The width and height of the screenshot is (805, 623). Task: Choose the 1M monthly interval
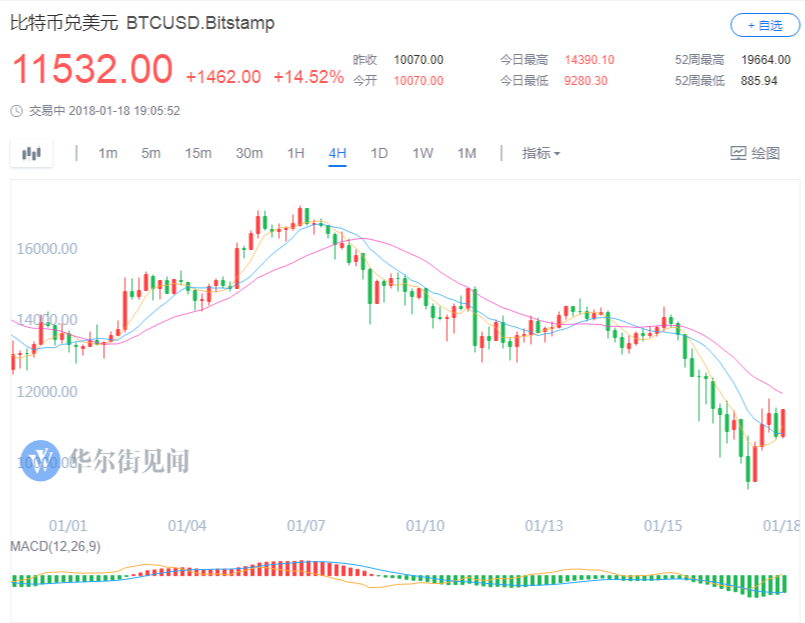(467, 153)
